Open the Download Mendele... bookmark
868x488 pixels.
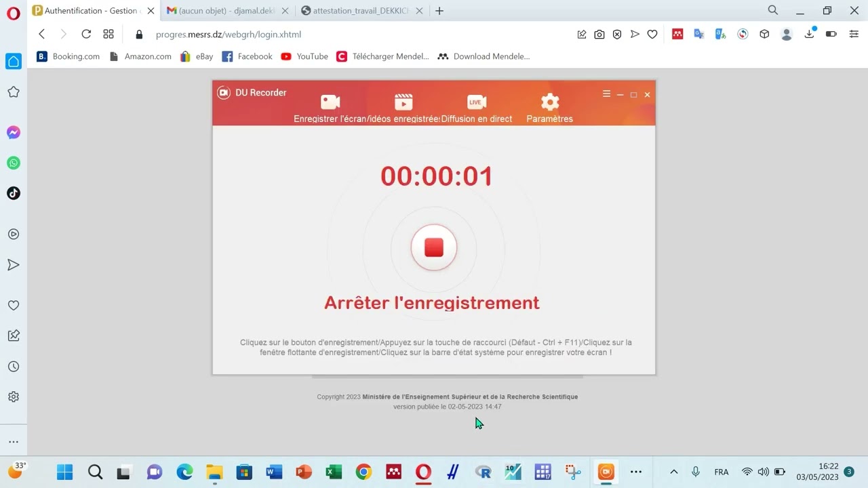click(484, 56)
